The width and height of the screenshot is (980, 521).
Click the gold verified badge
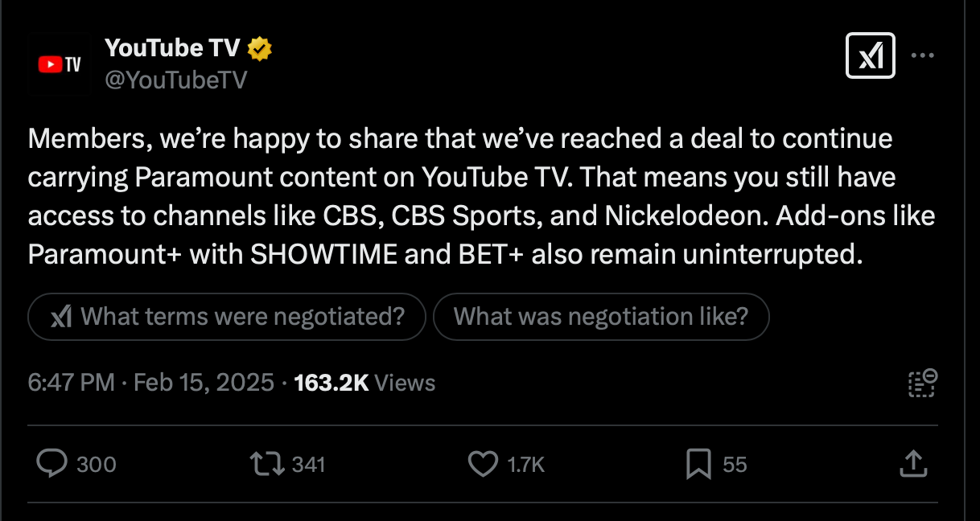pos(259,49)
